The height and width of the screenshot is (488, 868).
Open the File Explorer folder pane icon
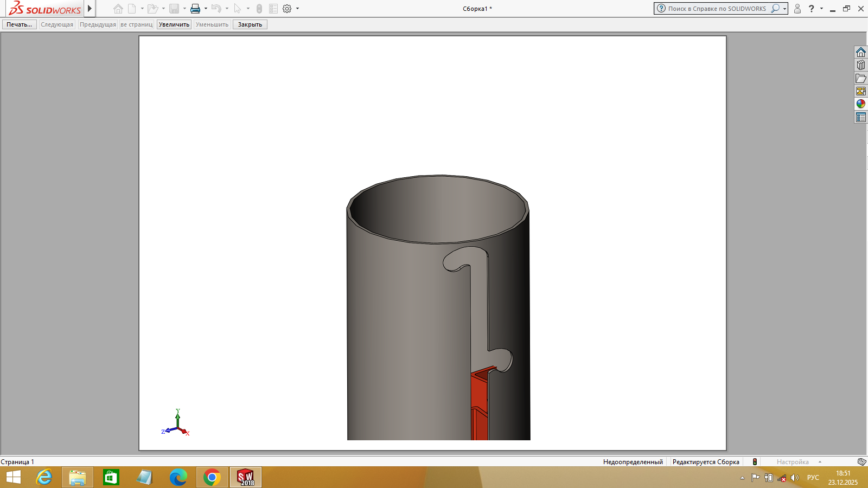[861, 79]
